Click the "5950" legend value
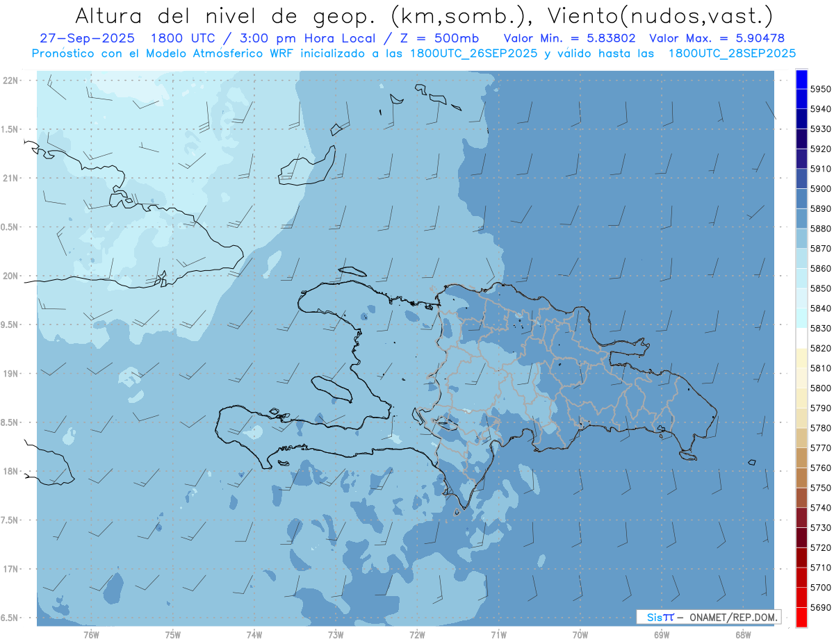 pos(821,89)
